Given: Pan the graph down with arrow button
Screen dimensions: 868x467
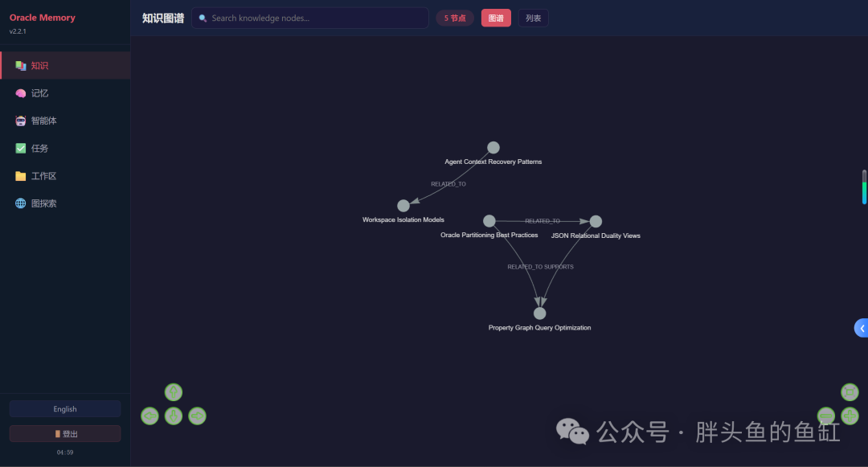Looking at the screenshot, I should [x=174, y=416].
